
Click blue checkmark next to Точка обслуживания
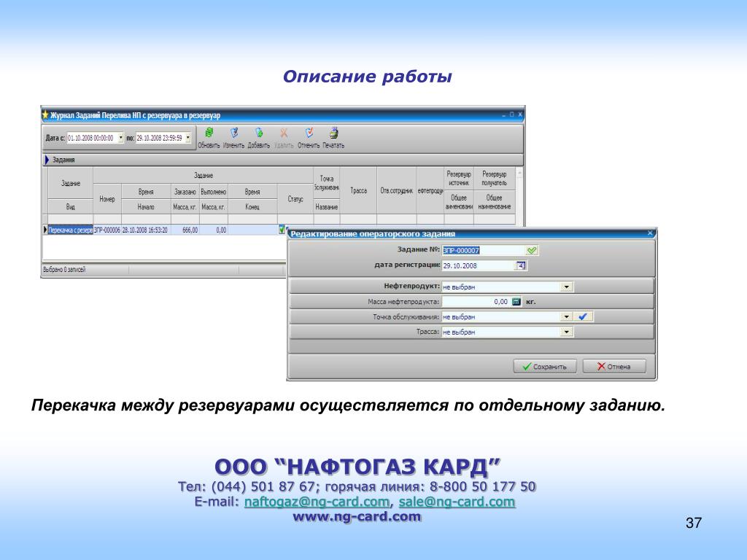point(583,316)
